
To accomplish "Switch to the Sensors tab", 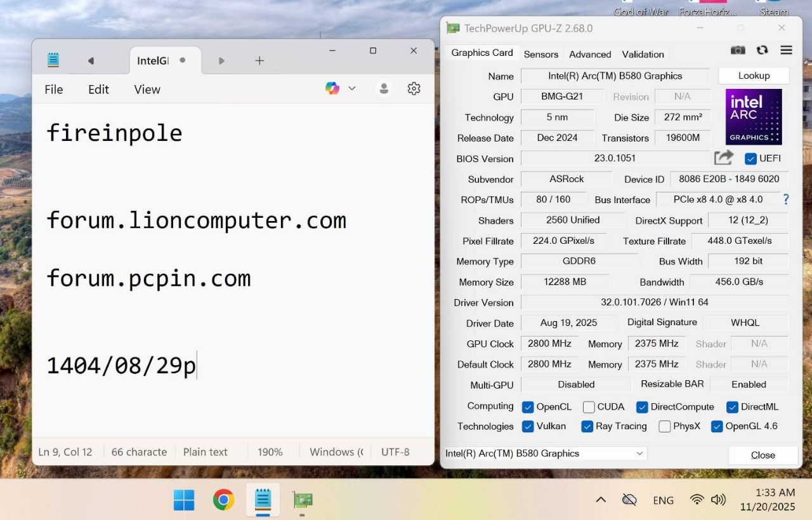I will [x=541, y=54].
